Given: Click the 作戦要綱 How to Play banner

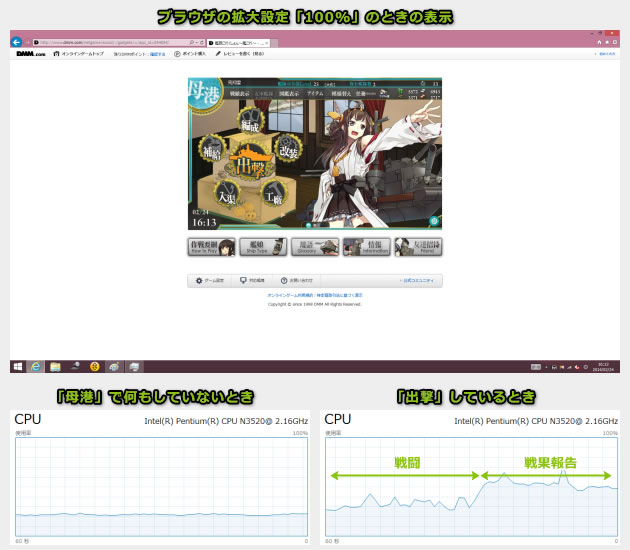Looking at the screenshot, I should [x=211, y=247].
